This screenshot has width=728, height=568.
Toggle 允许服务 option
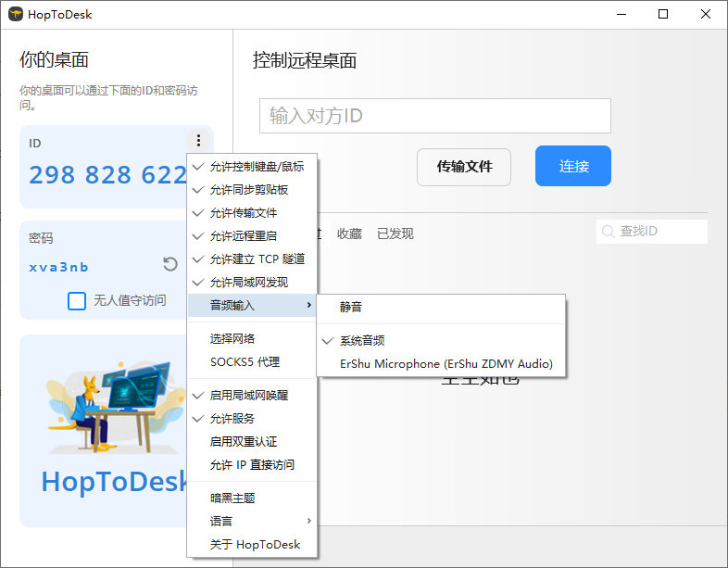point(252,419)
